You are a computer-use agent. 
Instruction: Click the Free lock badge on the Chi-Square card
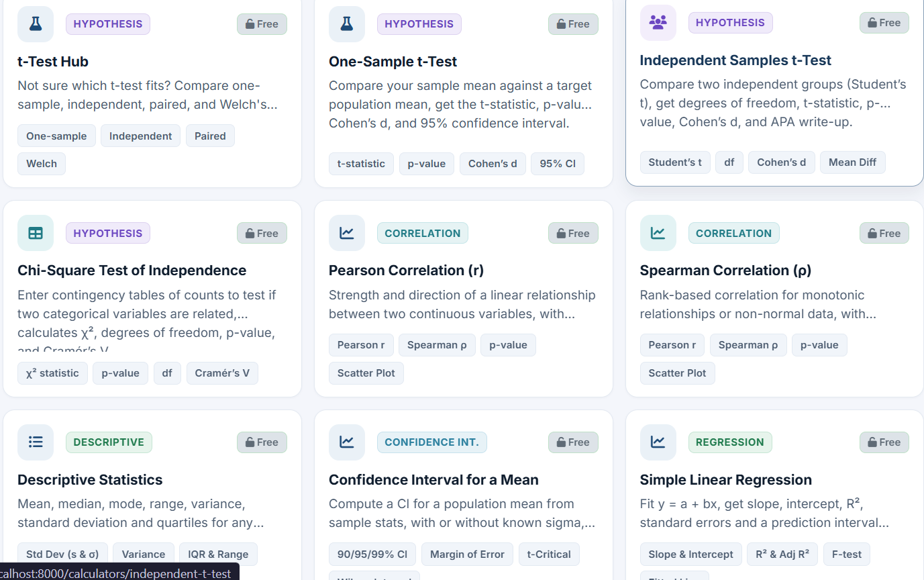tap(262, 233)
